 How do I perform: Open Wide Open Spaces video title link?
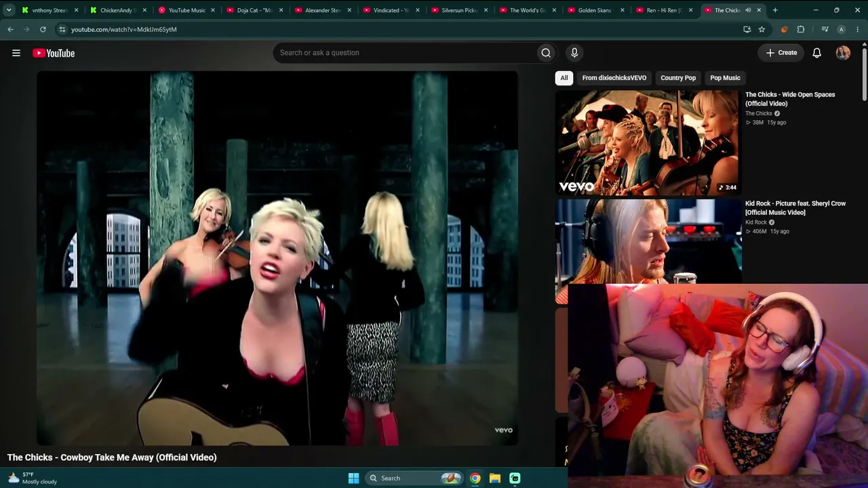[790, 99]
